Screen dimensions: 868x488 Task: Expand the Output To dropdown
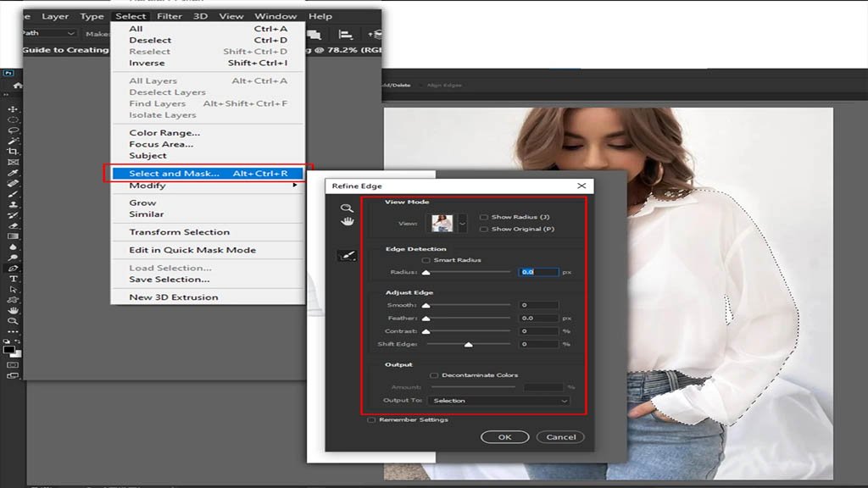[x=498, y=401]
